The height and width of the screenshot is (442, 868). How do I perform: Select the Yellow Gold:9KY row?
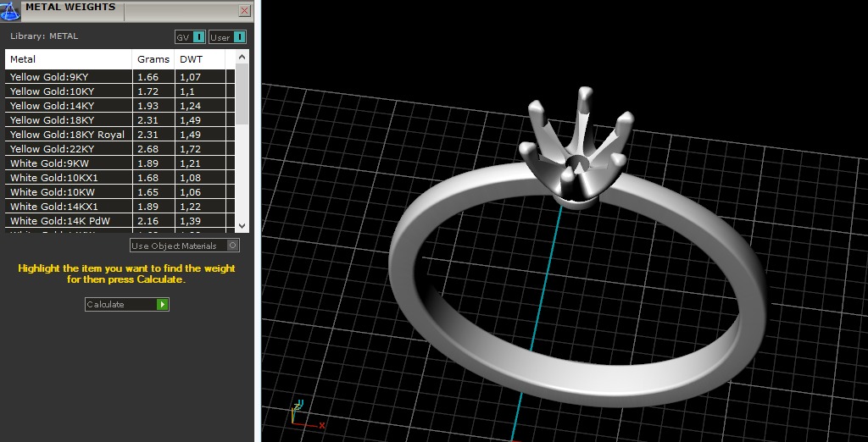(x=120, y=77)
